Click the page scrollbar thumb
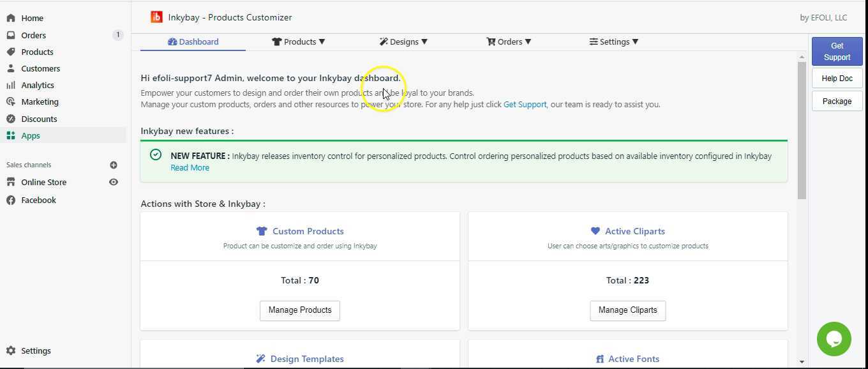 802,131
